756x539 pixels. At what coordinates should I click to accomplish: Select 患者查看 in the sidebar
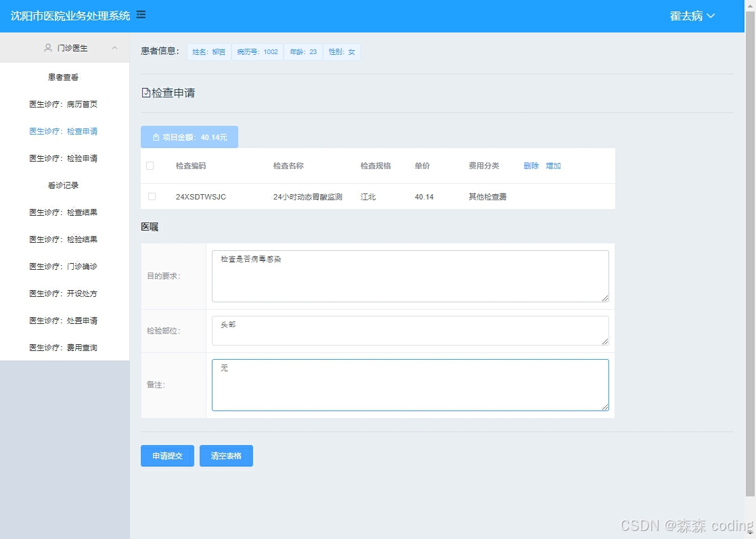tap(64, 76)
